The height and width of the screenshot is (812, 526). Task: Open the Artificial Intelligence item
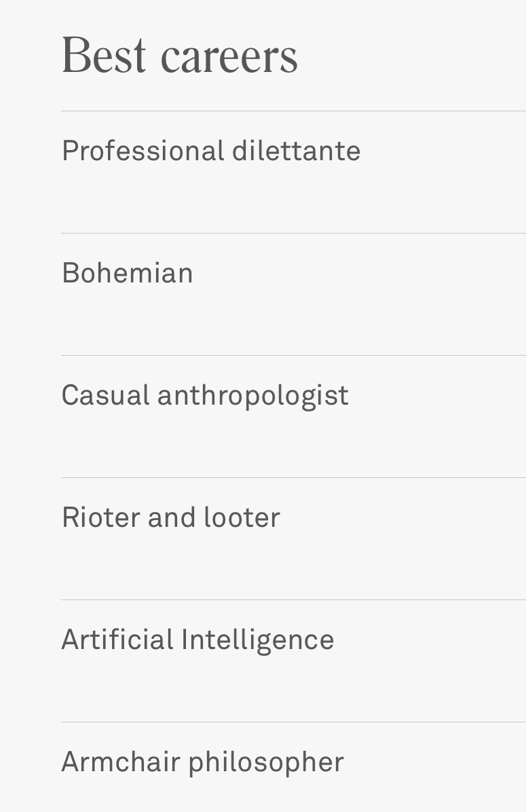click(198, 640)
